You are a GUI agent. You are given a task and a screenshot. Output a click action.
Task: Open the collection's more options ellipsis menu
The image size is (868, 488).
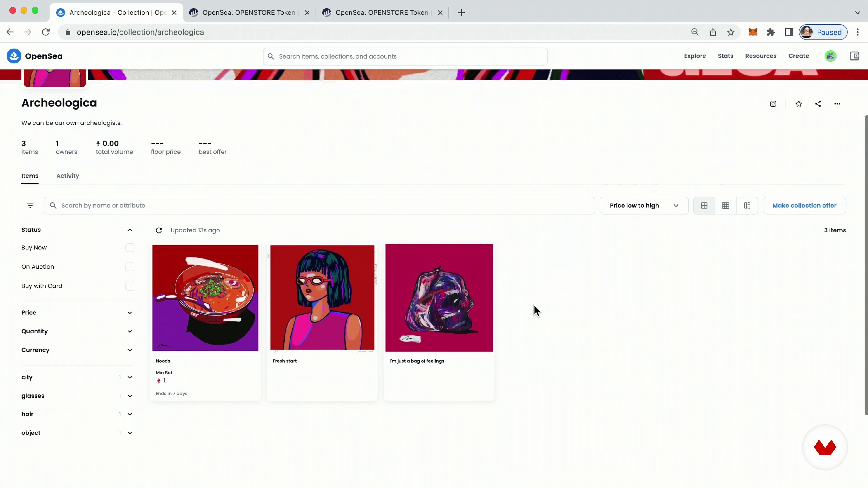click(x=837, y=104)
